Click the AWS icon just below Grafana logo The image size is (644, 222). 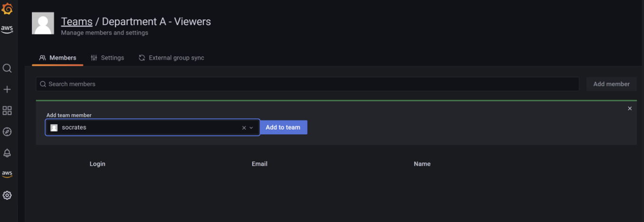pyautogui.click(x=7, y=29)
